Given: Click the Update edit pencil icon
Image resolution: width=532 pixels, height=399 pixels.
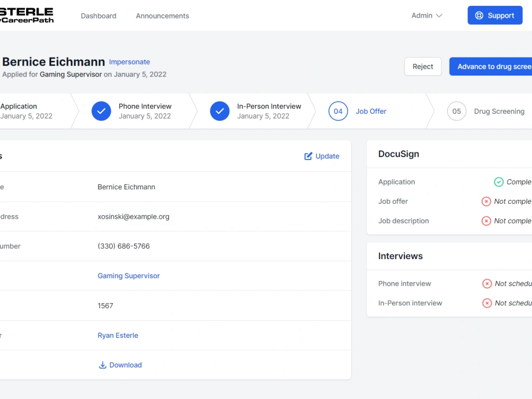Looking at the screenshot, I should click(x=308, y=156).
